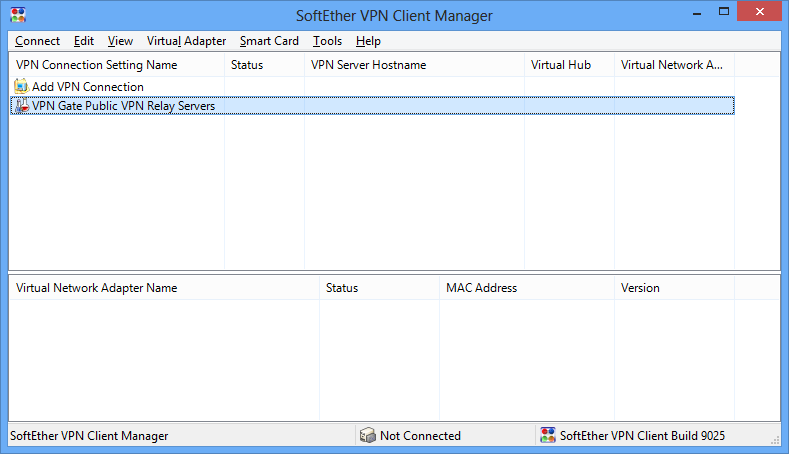Open the Edit menu
This screenshot has width=789, height=454.
pos(84,41)
